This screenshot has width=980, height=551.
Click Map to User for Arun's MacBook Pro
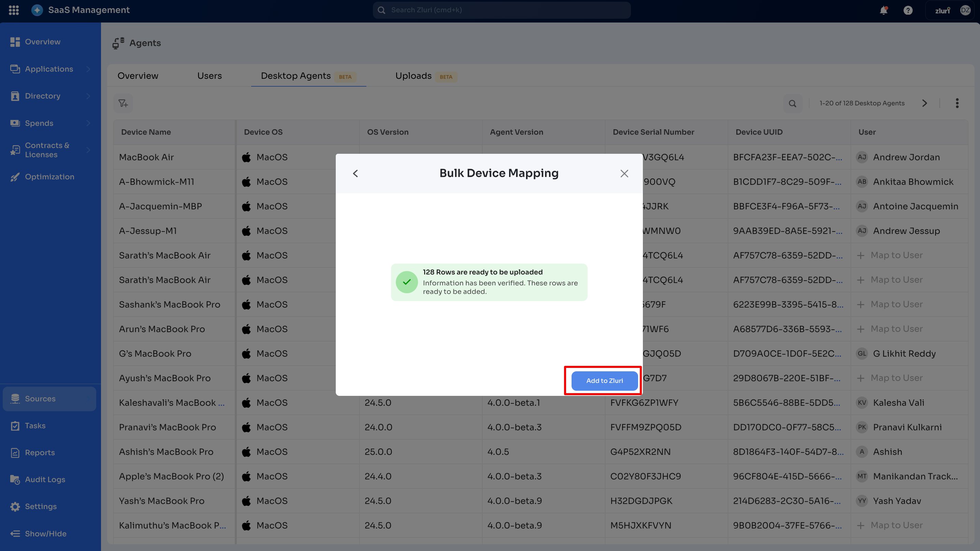(896, 329)
